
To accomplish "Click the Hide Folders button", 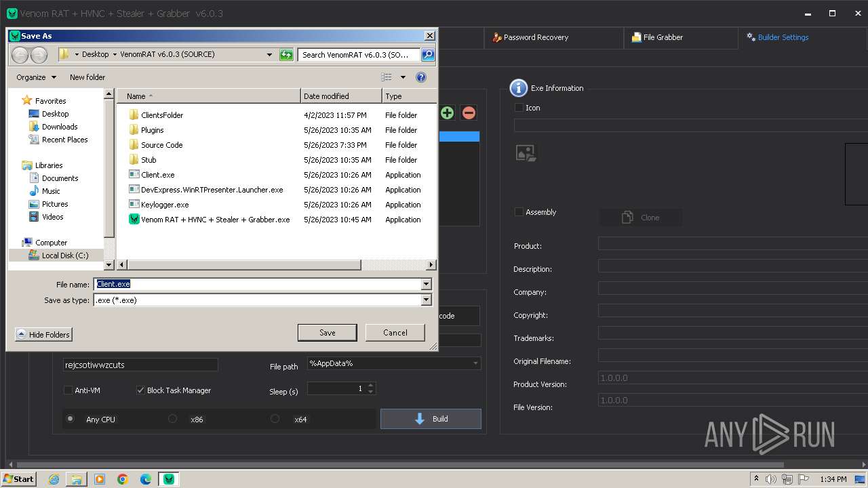I will point(43,335).
